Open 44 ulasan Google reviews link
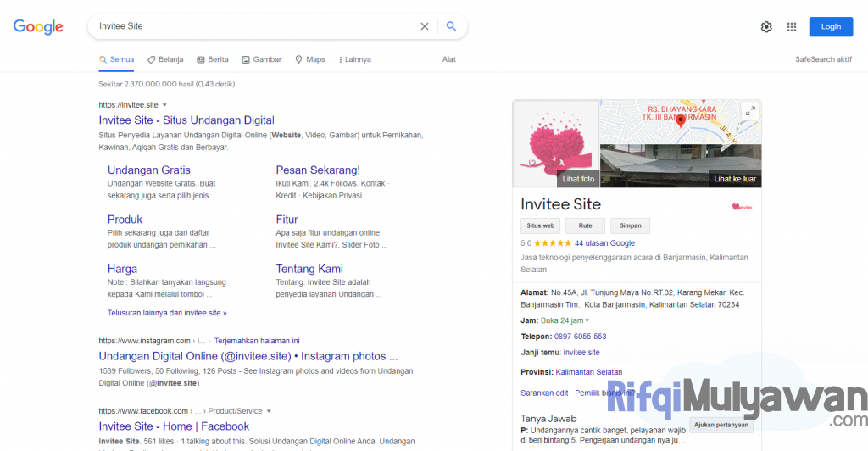 click(604, 243)
